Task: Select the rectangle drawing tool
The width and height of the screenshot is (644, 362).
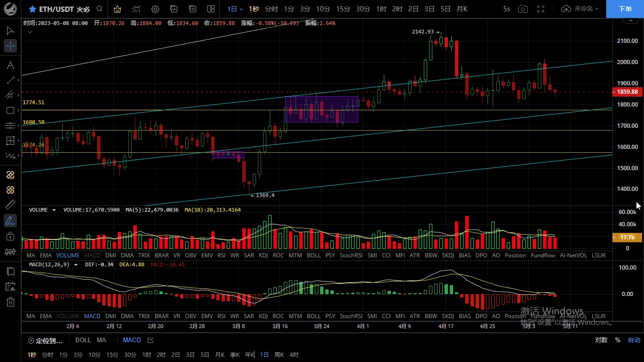Action: point(10,110)
